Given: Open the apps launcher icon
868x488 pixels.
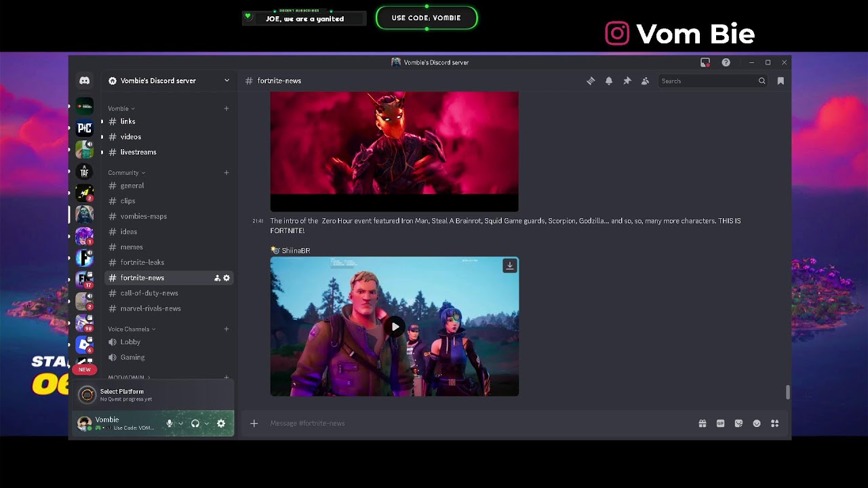Looking at the screenshot, I should tap(774, 424).
